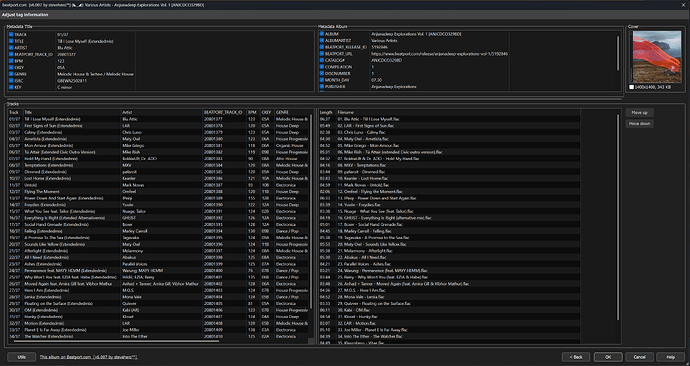Click the GENRE column header
Viewport: 690px width, 366px height.
pyautogui.click(x=291, y=112)
